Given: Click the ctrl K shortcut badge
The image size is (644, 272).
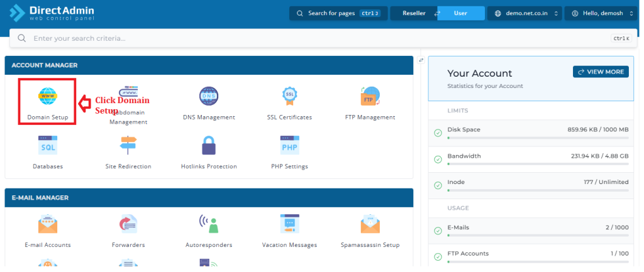Looking at the screenshot, I should (x=622, y=38).
